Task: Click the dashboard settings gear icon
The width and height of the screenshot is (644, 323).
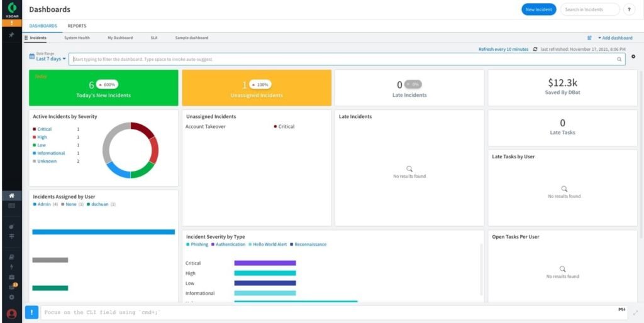Action: click(x=633, y=57)
